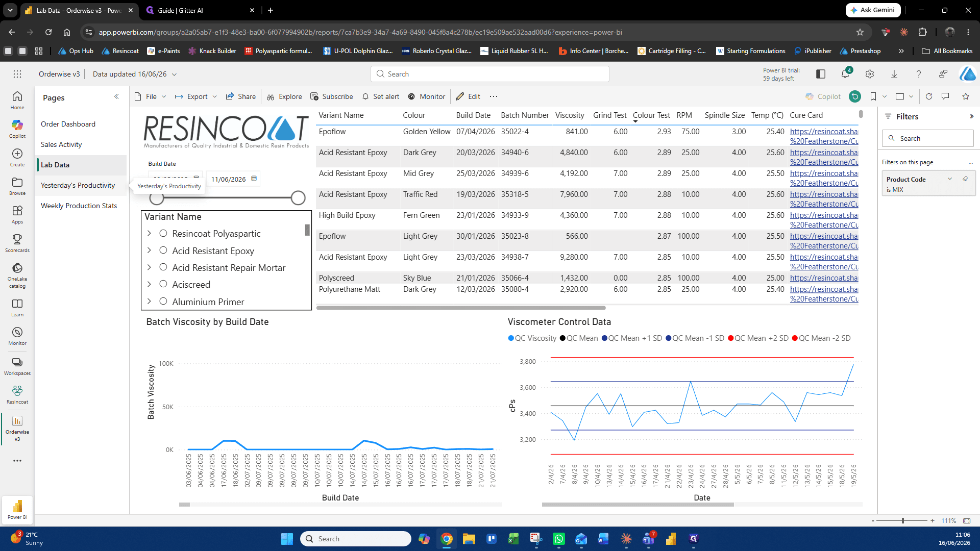
Task: Select Aciscreed radio button
Action: tap(163, 284)
